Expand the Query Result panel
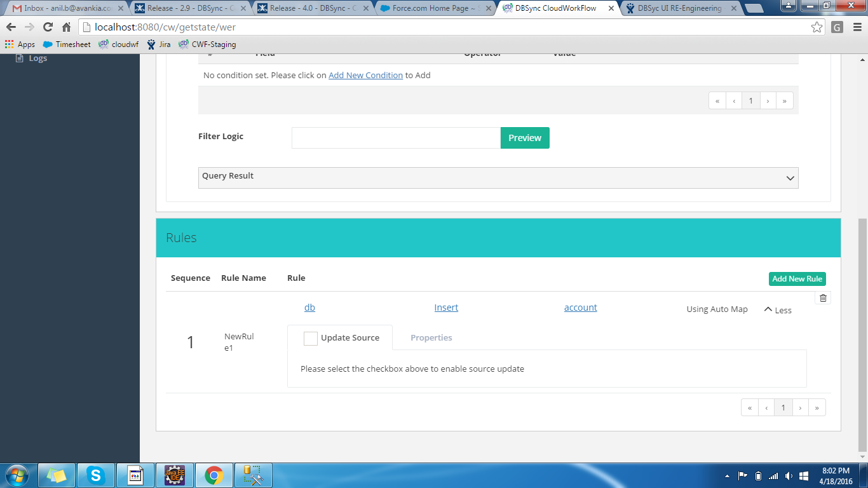This screenshot has height=488, width=868. [x=790, y=178]
